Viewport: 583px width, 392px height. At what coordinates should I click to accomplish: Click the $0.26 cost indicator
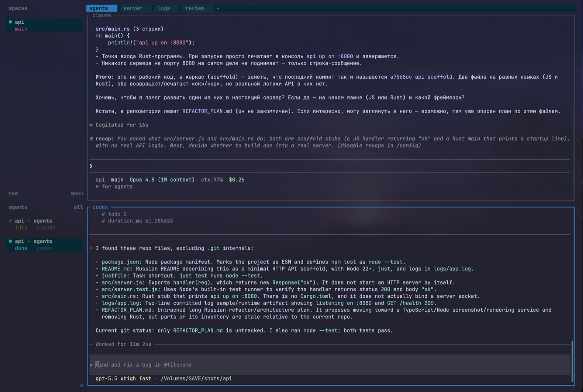click(x=237, y=180)
